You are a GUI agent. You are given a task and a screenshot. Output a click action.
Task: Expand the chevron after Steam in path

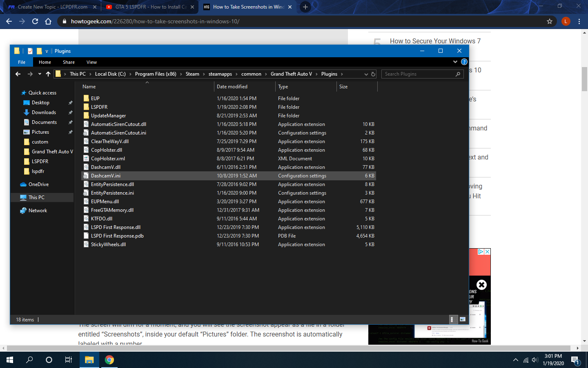click(x=204, y=74)
